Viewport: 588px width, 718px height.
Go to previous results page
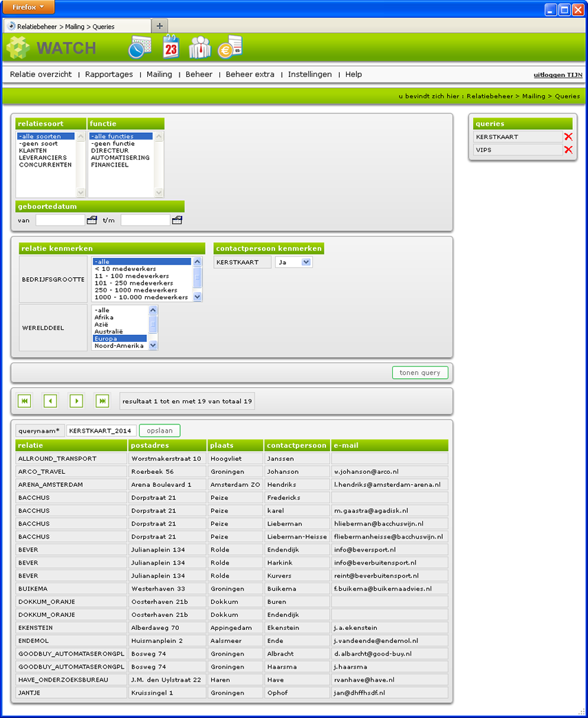point(50,401)
